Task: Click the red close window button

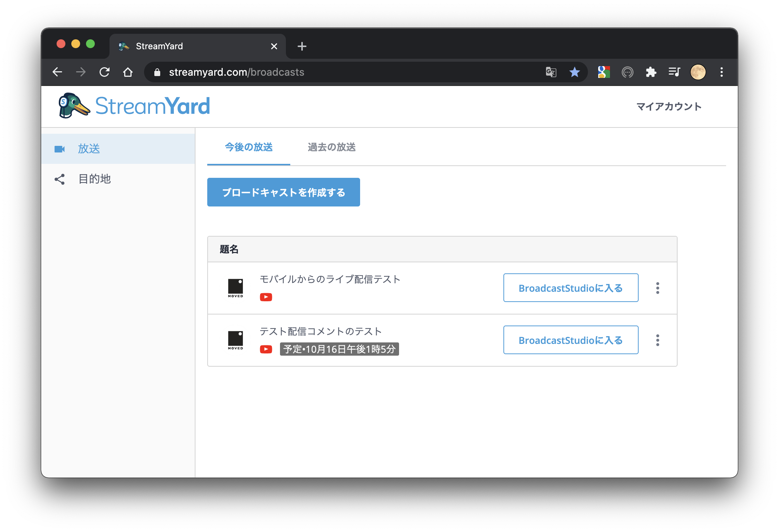Action: pos(61,44)
